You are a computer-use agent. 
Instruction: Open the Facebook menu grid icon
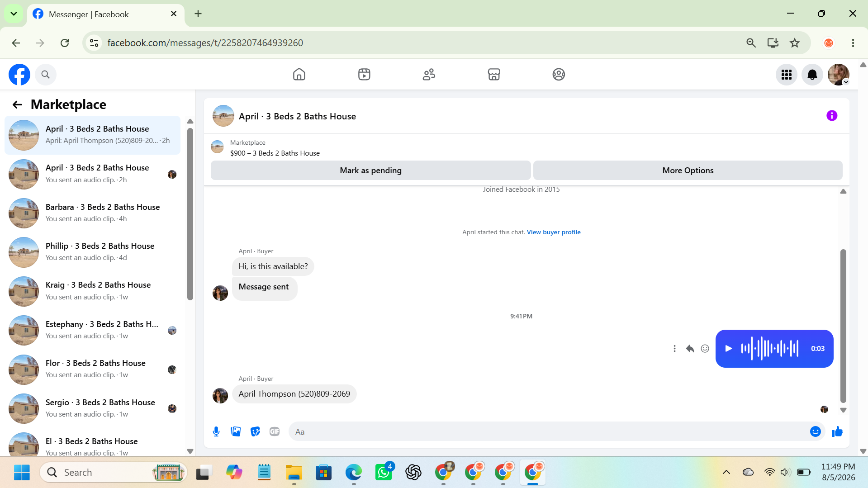point(787,75)
